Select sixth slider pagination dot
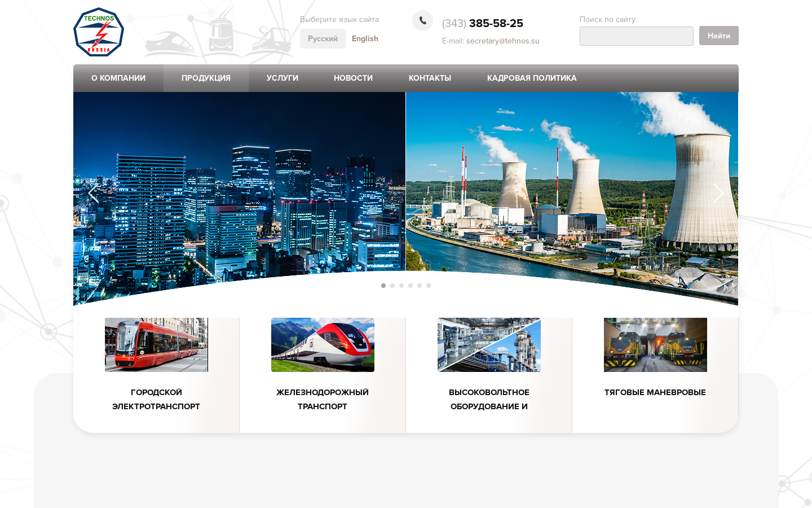This screenshot has height=508, width=812. (429, 286)
